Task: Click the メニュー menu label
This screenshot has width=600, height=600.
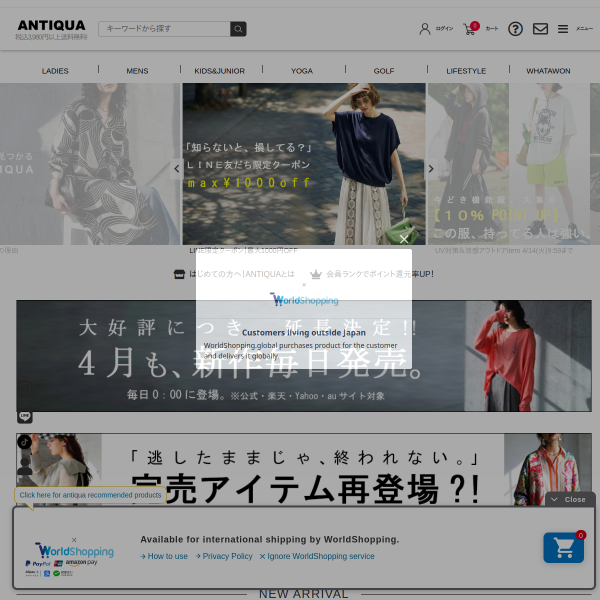Action: click(x=584, y=29)
